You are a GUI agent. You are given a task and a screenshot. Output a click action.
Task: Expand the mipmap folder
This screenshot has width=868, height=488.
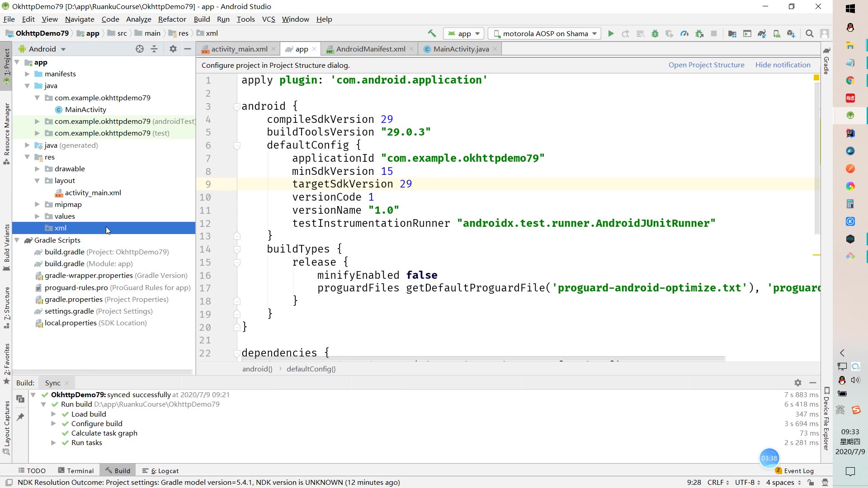pos(37,204)
